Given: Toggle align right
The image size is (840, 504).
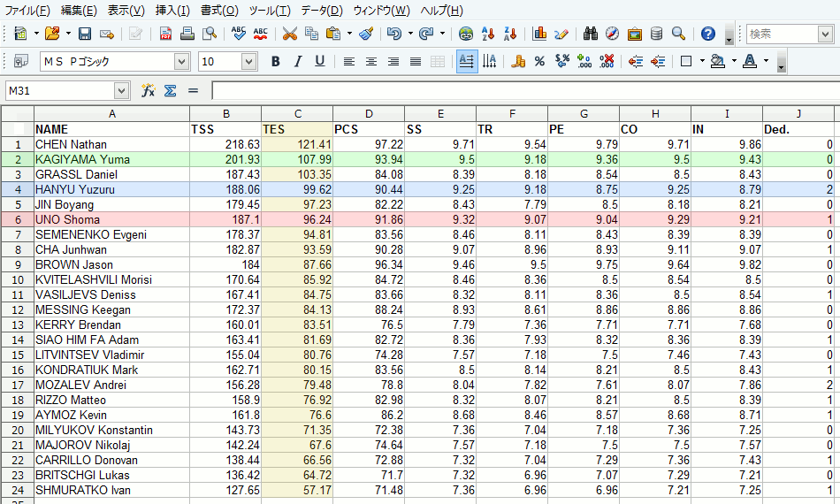Looking at the screenshot, I should 393,61.
